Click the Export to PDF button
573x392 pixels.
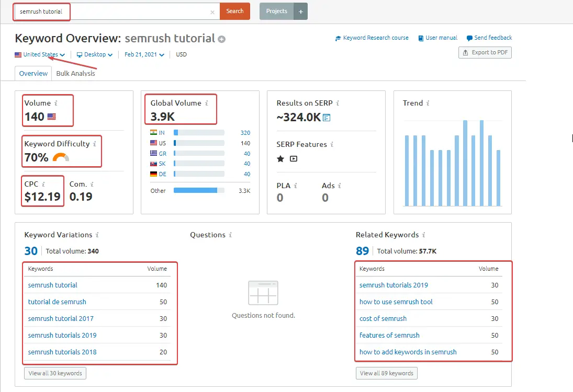coord(485,53)
